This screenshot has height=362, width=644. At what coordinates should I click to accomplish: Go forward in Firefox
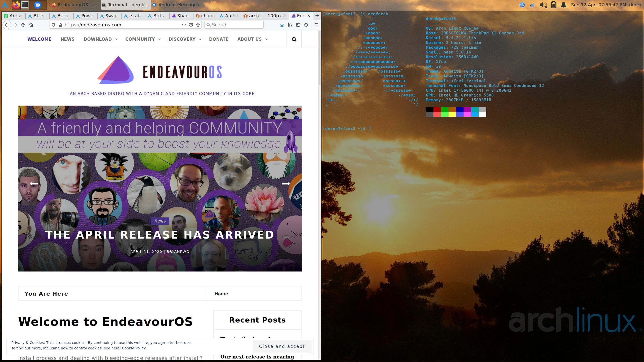(15, 25)
